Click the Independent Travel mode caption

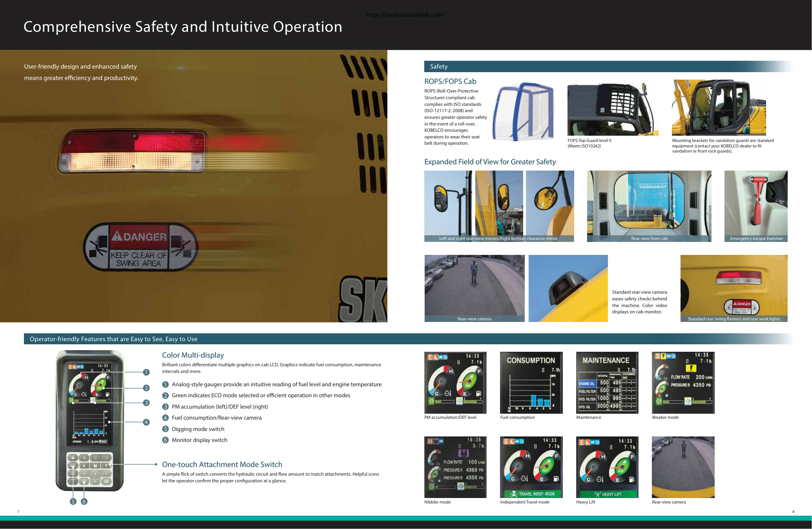(525, 502)
